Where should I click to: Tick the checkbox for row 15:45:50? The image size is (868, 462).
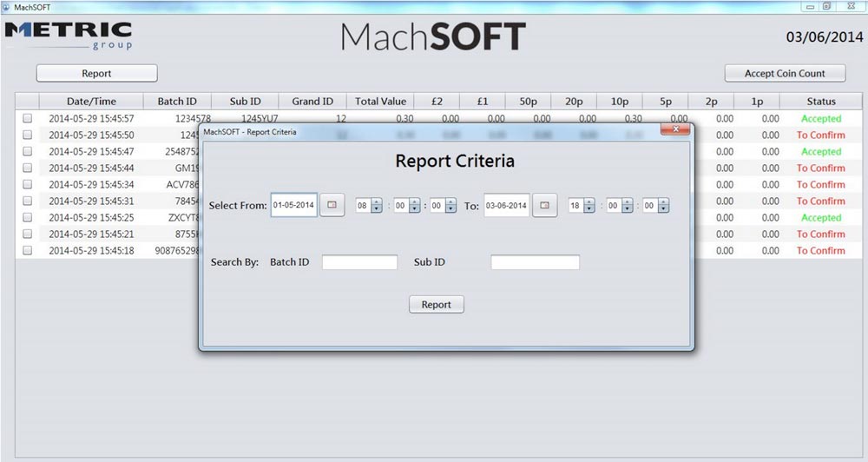27,135
